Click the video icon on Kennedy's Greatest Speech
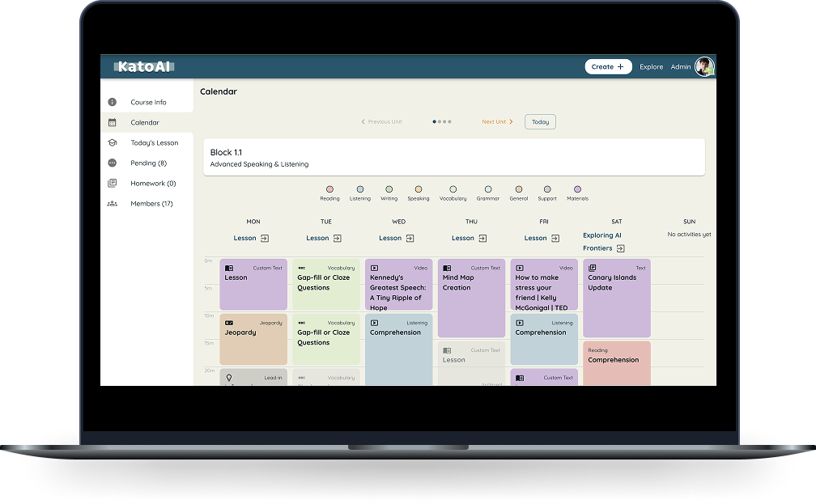Image resolution: width=816 pixels, height=504 pixels. click(375, 268)
